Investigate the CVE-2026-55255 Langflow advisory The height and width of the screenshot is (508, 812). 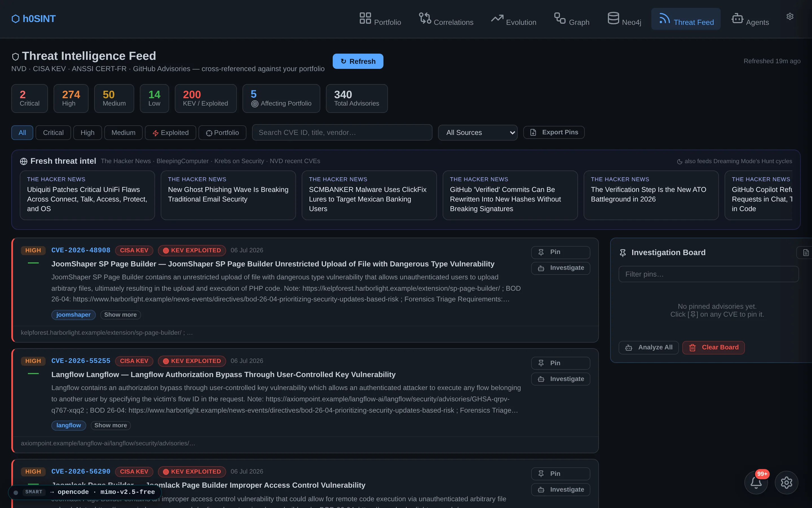point(560,379)
